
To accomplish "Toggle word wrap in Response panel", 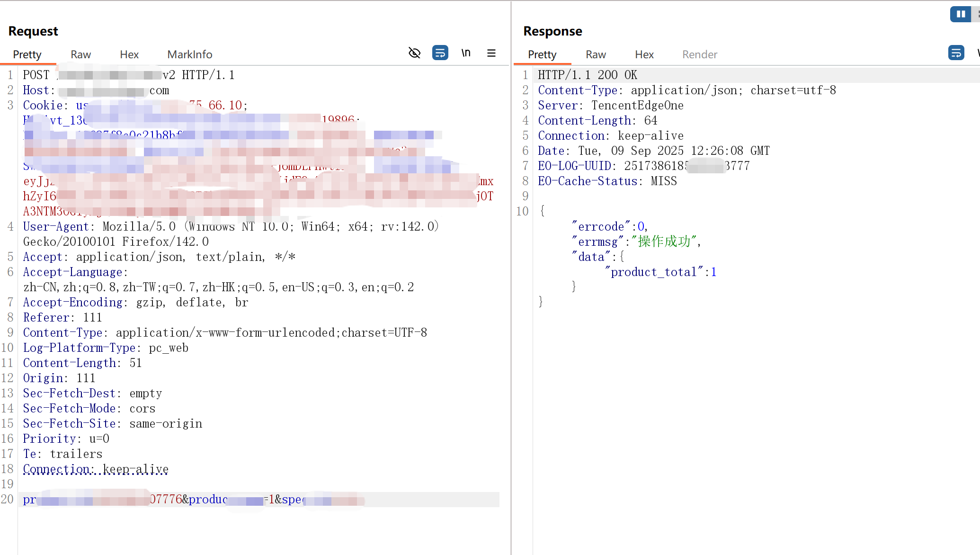I will [956, 53].
